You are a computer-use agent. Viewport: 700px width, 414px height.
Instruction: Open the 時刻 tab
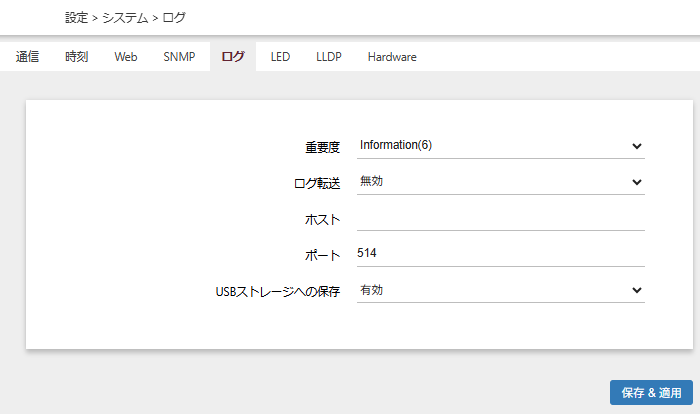(x=76, y=57)
